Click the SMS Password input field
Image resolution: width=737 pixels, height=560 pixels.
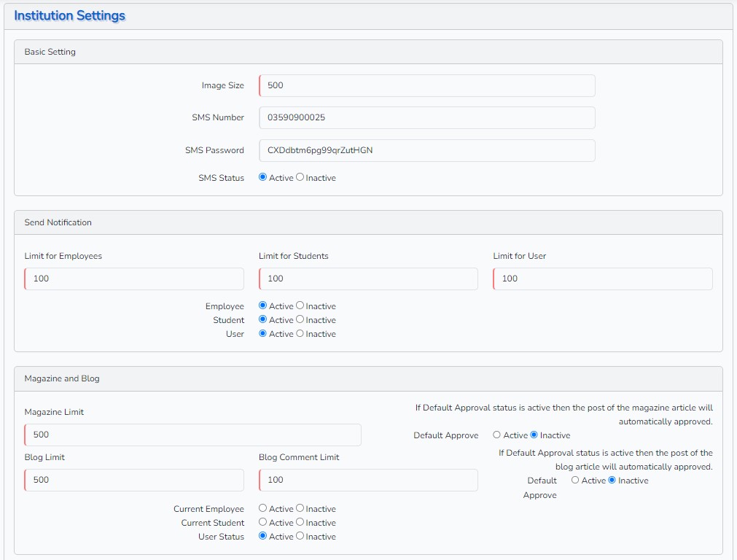click(426, 150)
